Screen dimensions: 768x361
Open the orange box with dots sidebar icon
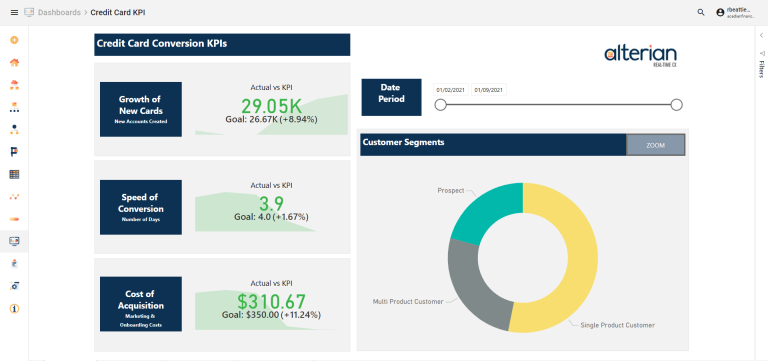(14, 107)
